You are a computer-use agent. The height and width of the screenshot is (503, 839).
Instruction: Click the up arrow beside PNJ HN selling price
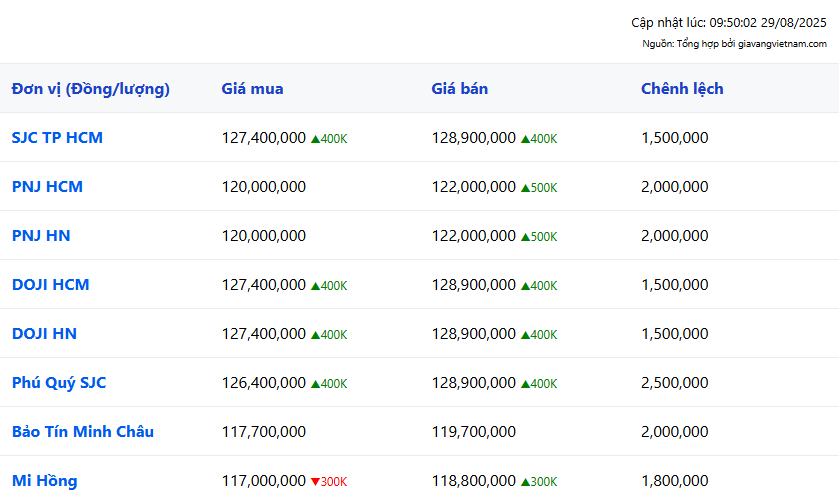(525, 237)
